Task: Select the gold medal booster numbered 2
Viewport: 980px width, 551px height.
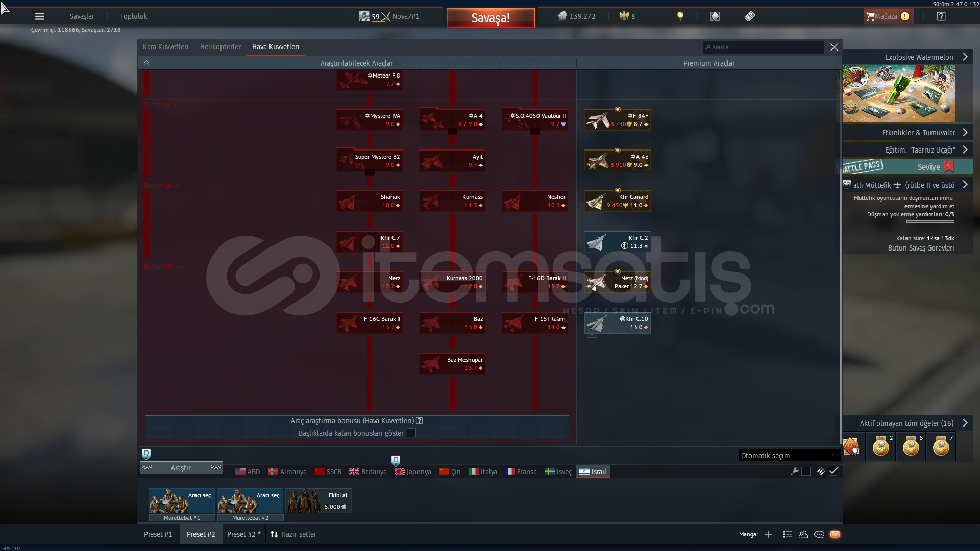Action: click(x=881, y=447)
